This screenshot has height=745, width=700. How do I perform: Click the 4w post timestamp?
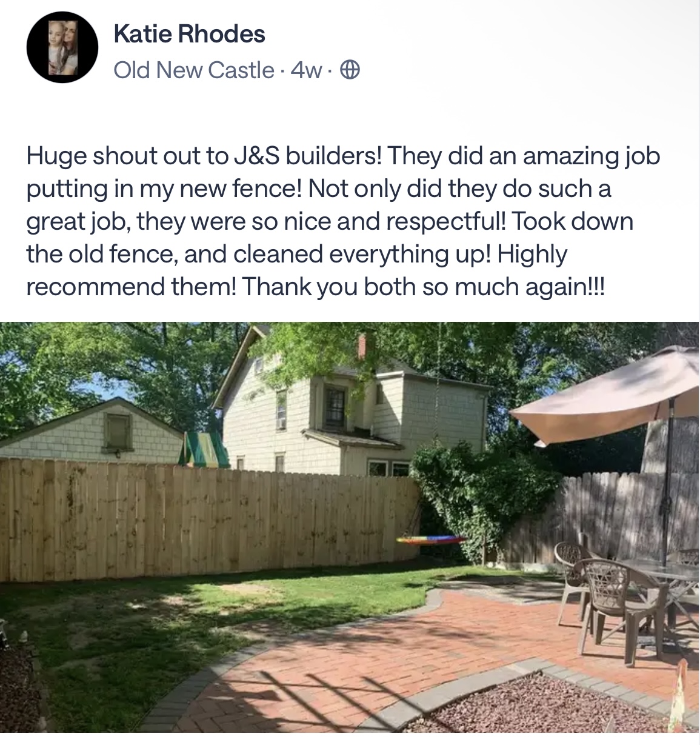tap(306, 71)
